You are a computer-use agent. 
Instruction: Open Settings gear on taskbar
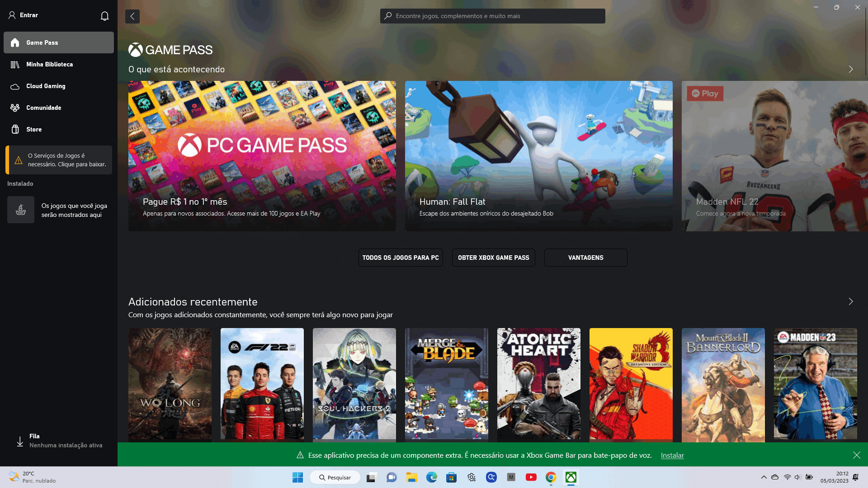click(x=472, y=477)
